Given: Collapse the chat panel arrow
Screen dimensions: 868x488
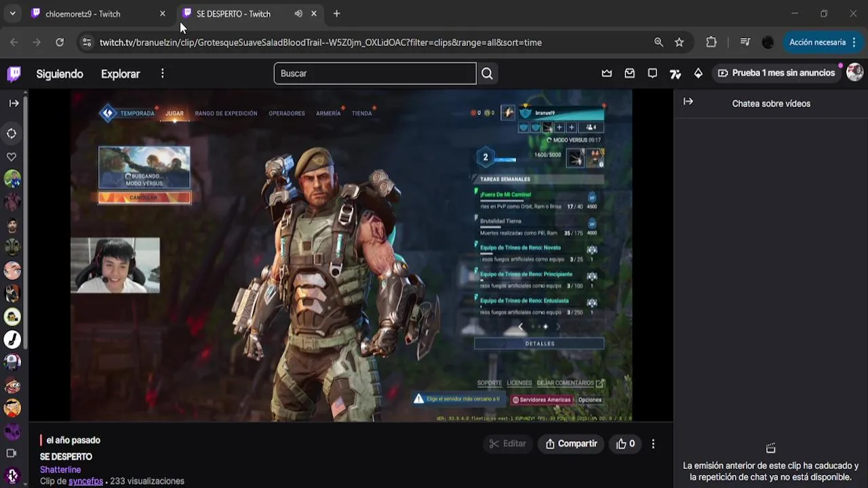Looking at the screenshot, I should [688, 102].
